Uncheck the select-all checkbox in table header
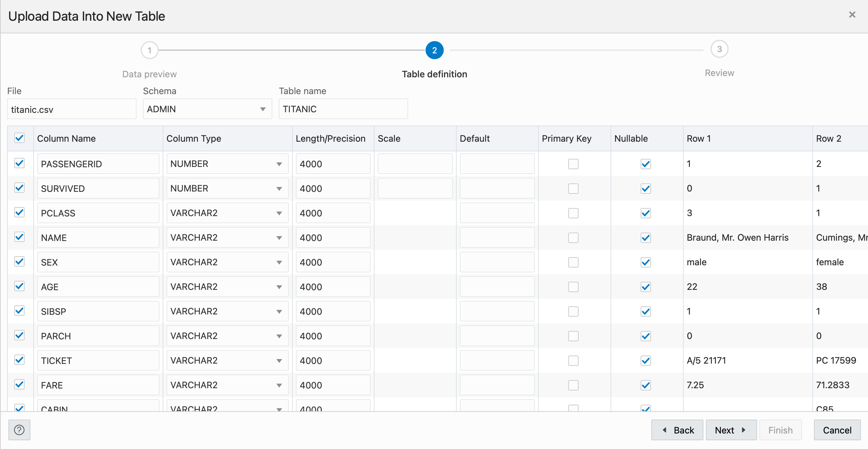 (19, 138)
